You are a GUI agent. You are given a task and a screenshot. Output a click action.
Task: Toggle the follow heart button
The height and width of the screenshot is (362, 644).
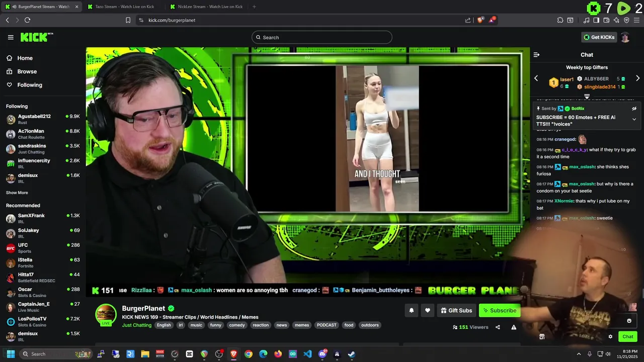pyautogui.click(x=427, y=310)
